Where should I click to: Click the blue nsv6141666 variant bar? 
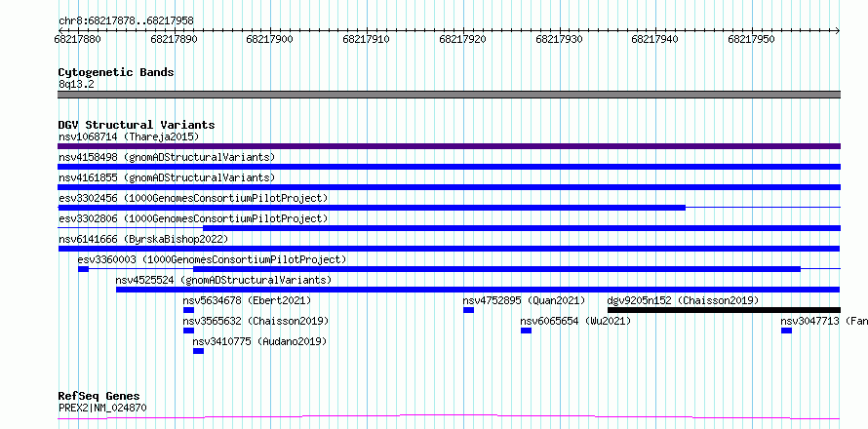coord(449,249)
